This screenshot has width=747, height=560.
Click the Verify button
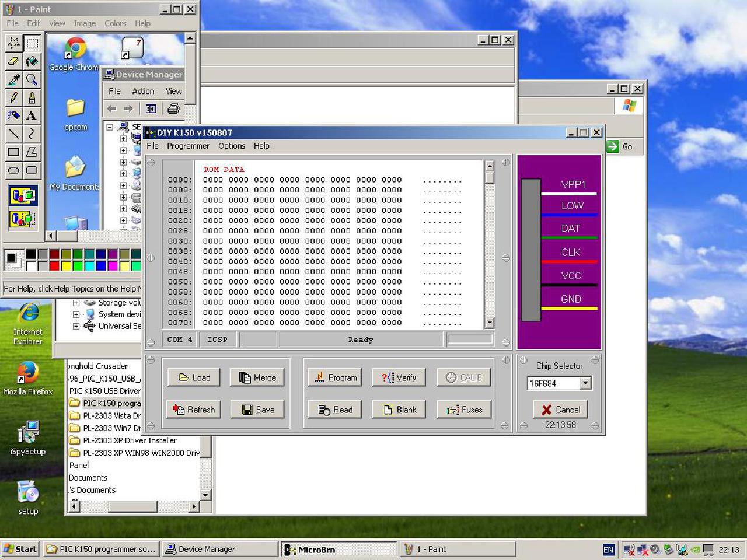click(399, 377)
